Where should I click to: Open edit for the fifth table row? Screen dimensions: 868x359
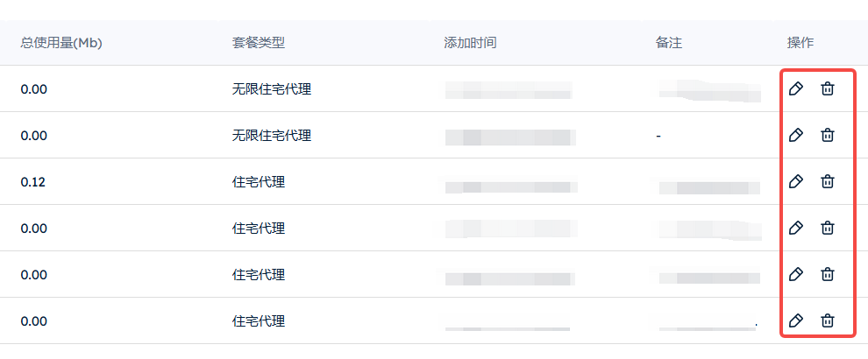[795, 274]
